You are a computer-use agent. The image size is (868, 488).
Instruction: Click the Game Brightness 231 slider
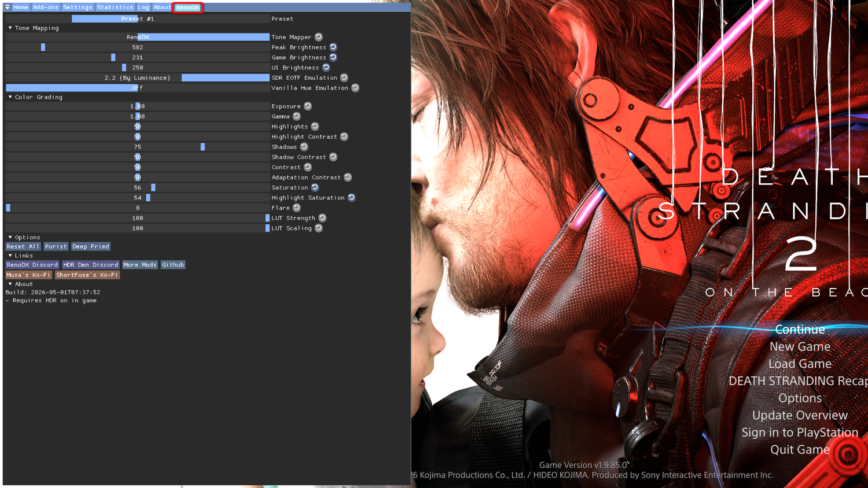(138, 57)
